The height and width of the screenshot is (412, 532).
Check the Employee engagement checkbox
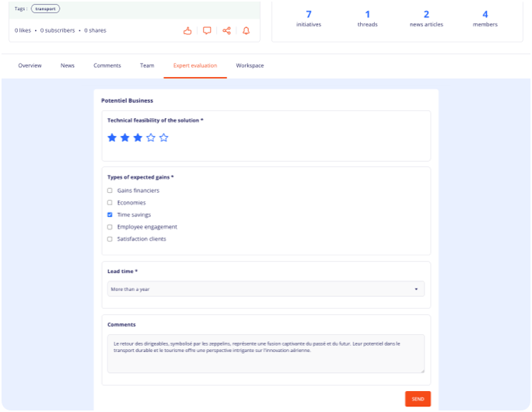coord(110,227)
